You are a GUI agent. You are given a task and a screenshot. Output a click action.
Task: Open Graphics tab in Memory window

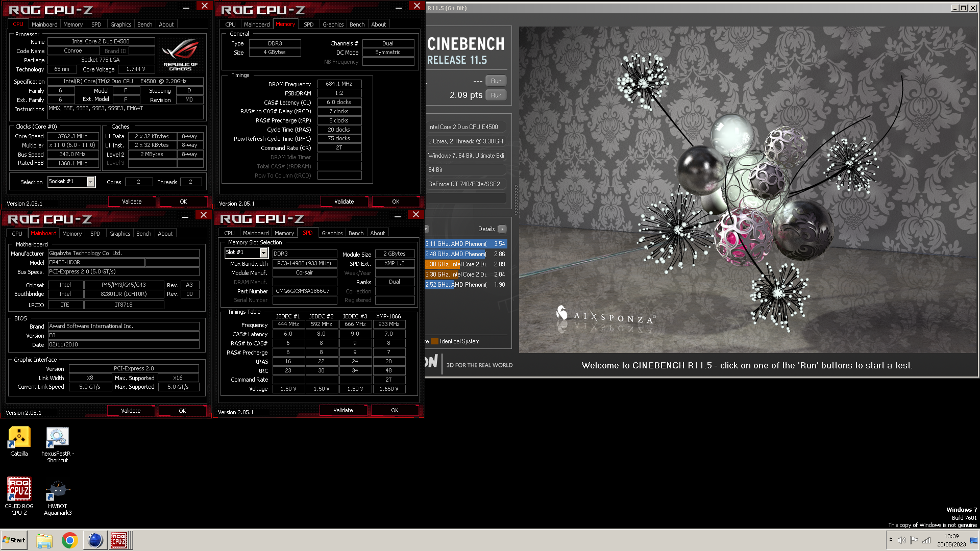333,24
